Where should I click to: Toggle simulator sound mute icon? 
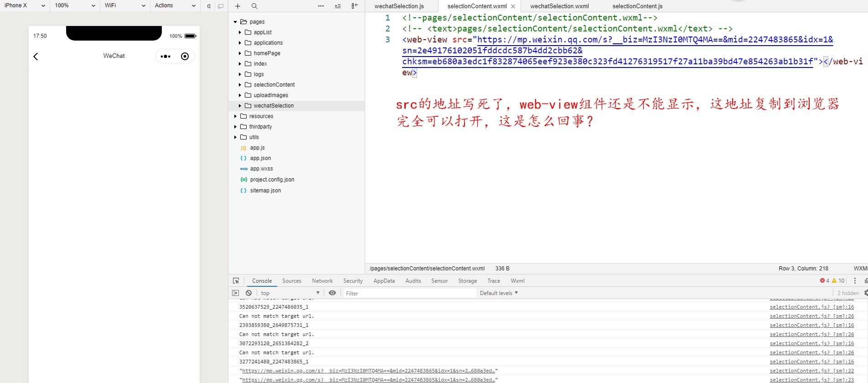tap(209, 6)
